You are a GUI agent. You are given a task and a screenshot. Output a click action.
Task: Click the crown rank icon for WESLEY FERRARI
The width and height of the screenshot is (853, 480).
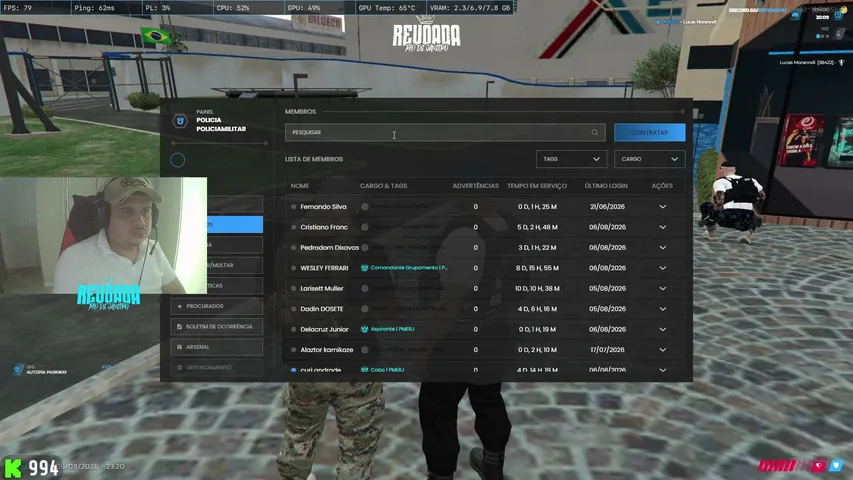tap(364, 268)
